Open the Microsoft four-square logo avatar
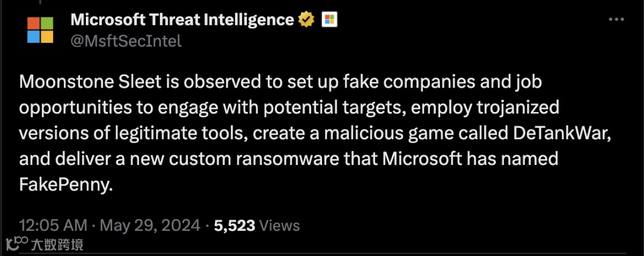 click(41, 30)
